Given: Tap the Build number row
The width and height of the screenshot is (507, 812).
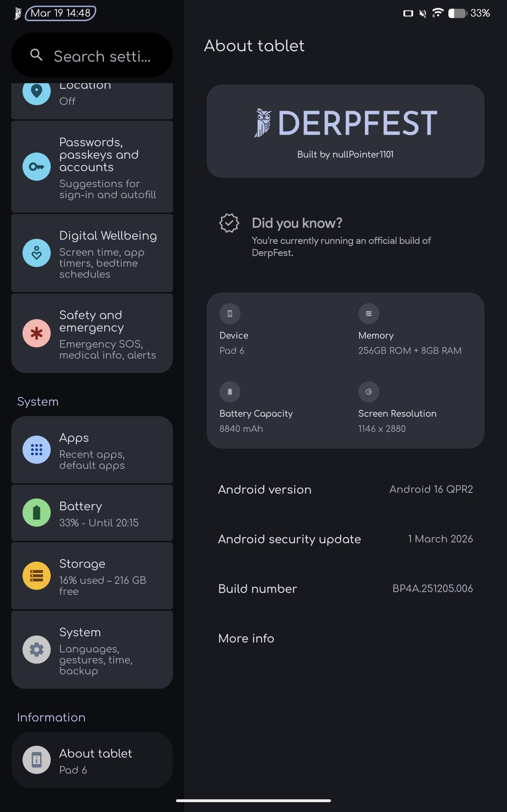Looking at the screenshot, I should pyautogui.click(x=345, y=589).
